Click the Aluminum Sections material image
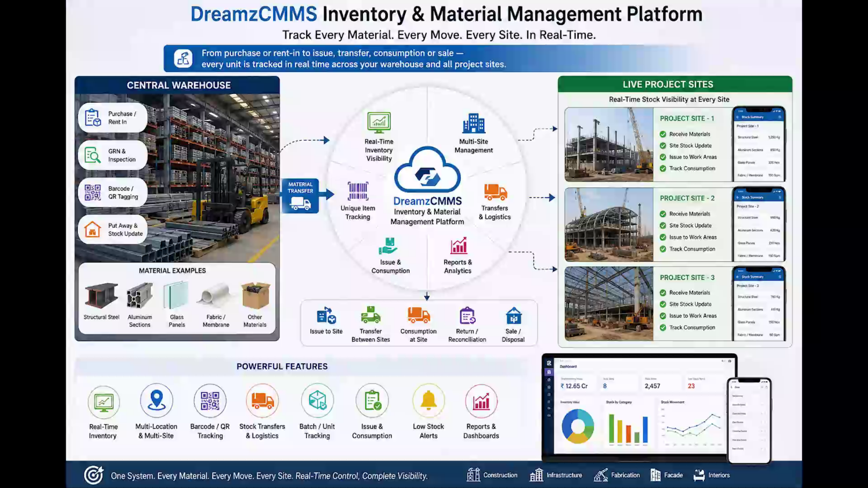 (140, 296)
